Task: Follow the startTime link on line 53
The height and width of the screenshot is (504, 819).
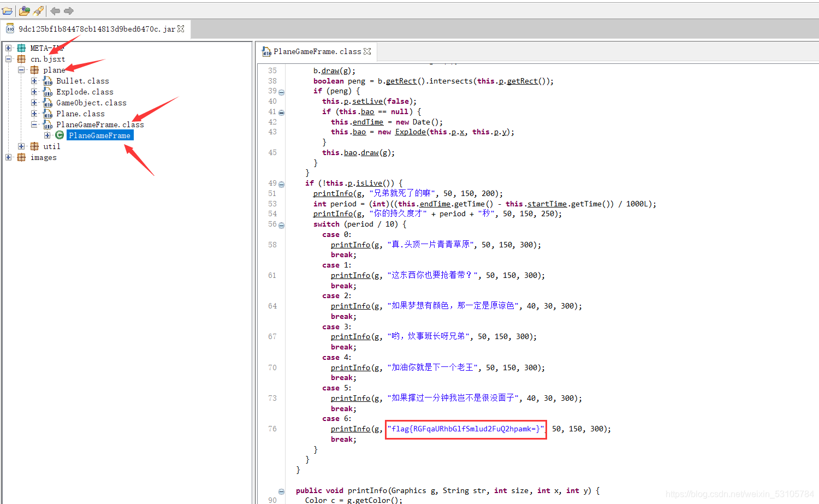Action: click(547, 204)
